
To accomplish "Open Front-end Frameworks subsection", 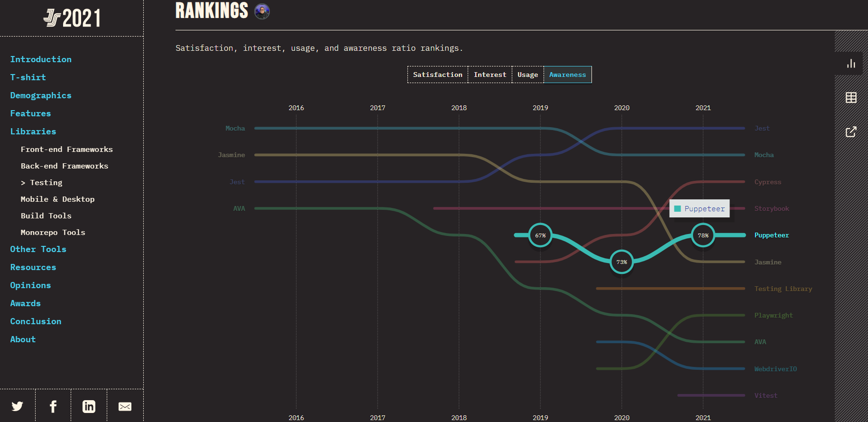I will [67, 150].
